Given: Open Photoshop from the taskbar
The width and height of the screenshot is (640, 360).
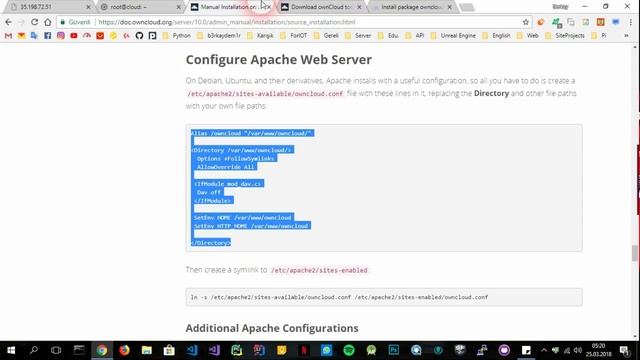Looking at the screenshot, I should click(x=394, y=350).
